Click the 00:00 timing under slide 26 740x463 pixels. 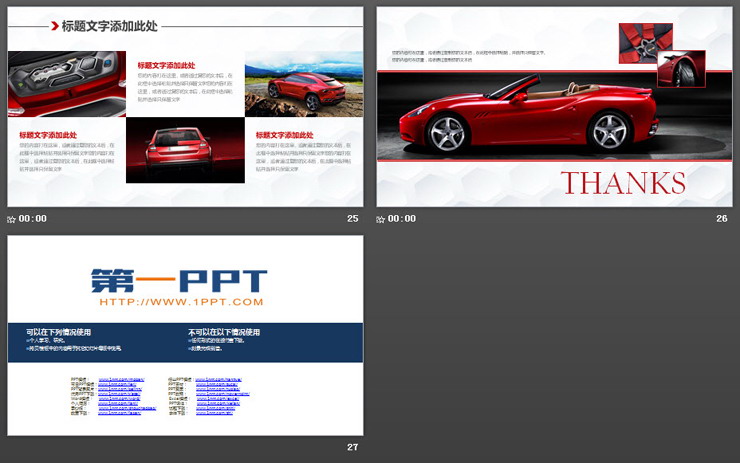click(x=402, y=218)
